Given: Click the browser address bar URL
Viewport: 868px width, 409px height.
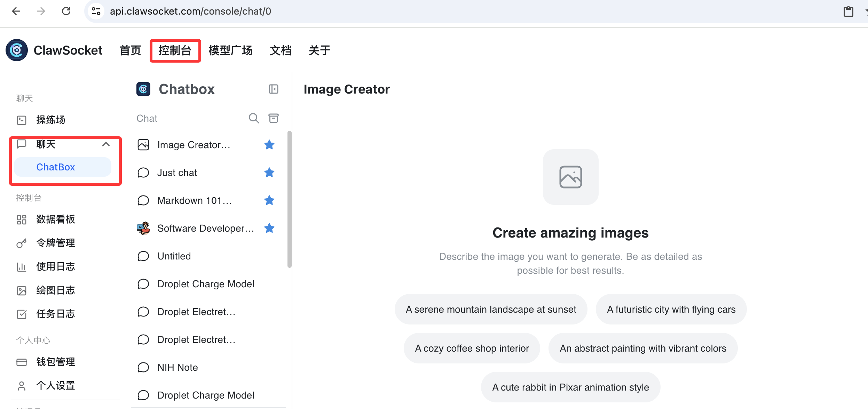Looking at the screenshot, I should click(x=190, y=11).
